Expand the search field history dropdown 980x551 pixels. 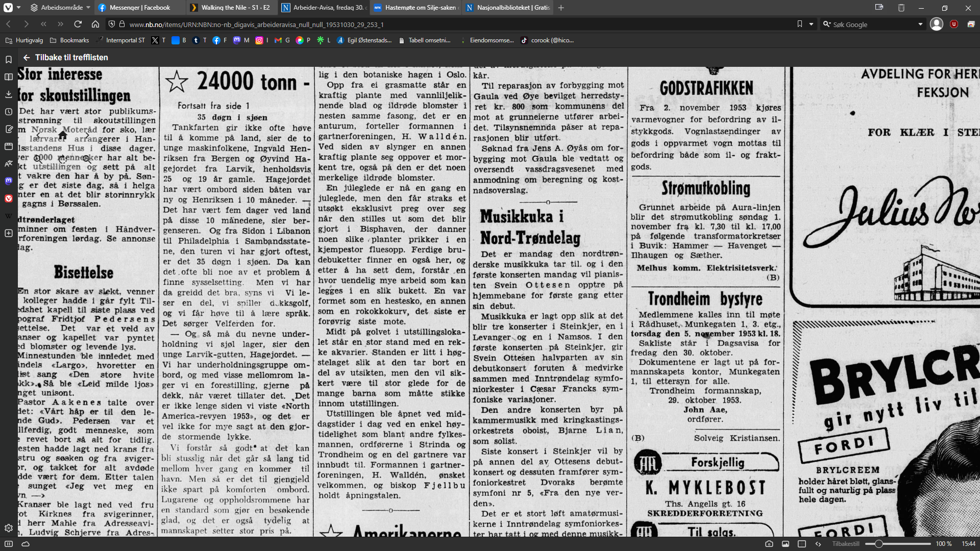click(x=920, y=24)
